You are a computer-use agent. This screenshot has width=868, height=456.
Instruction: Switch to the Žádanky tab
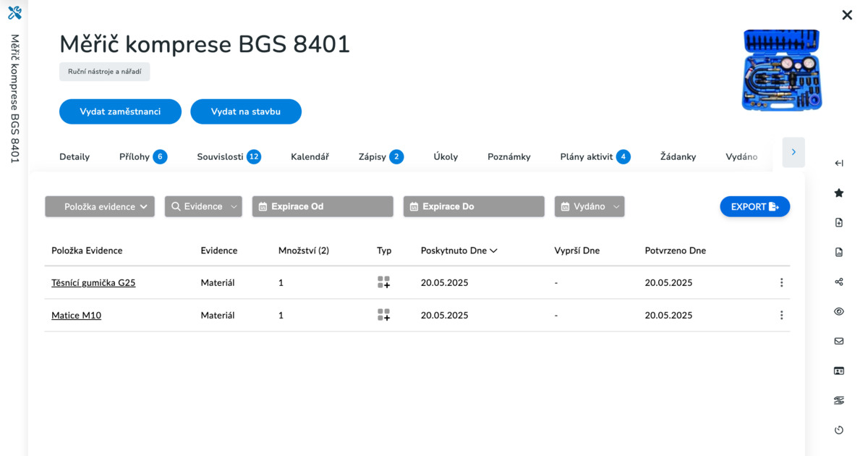[678, 156]
